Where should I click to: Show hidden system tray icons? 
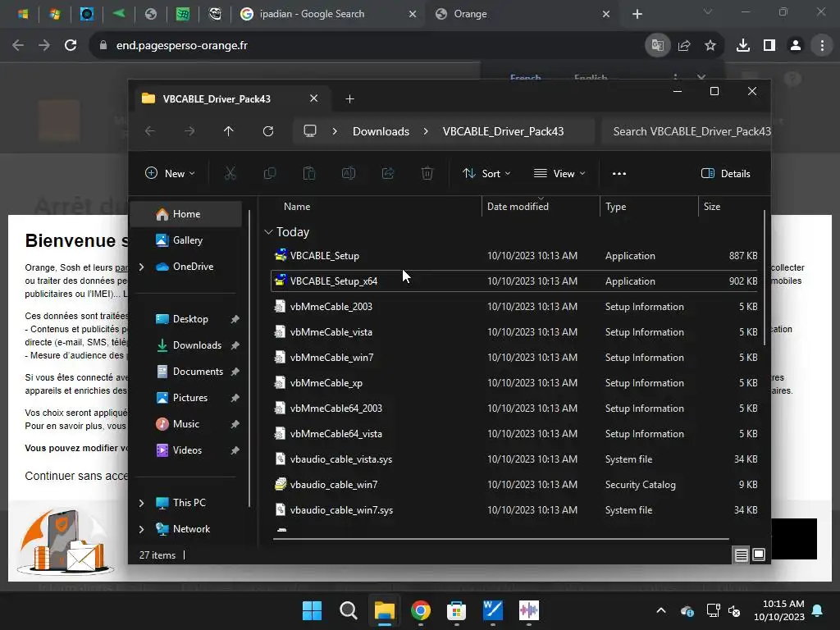[x=661, y=610]
